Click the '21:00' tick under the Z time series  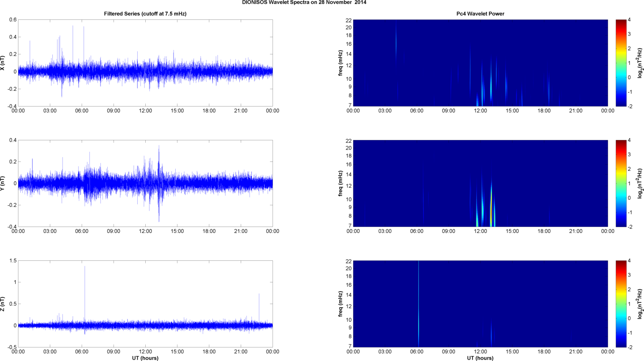pos(241,352)
